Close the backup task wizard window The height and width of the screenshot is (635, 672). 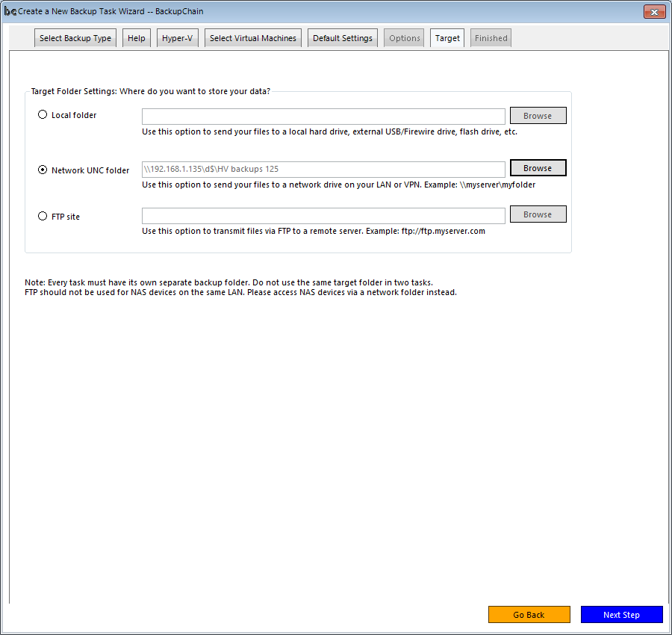(654, 11)
